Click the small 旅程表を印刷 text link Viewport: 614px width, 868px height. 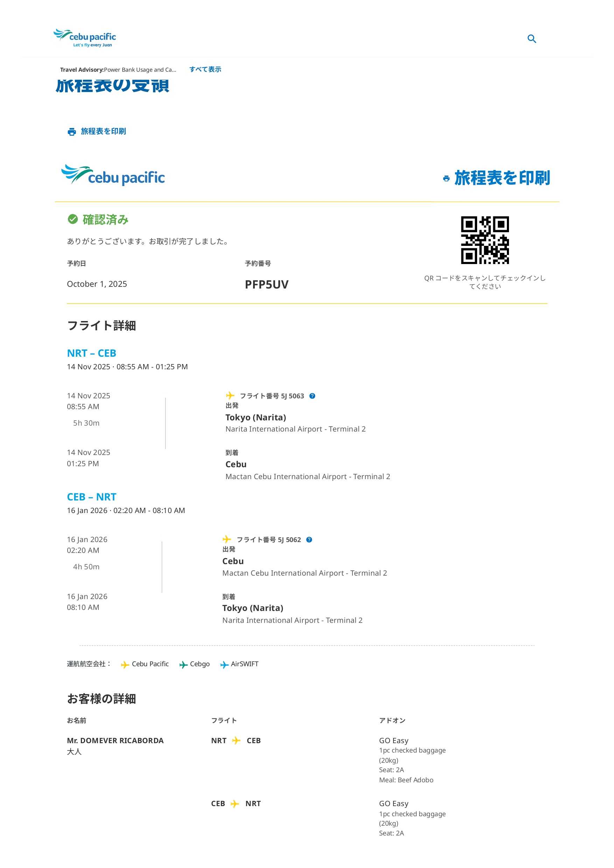[103, 131]
